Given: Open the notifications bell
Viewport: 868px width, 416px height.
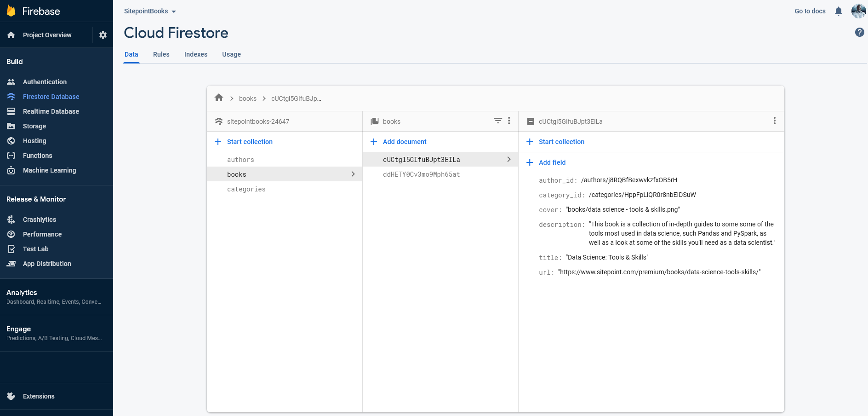Looking at the screenshot, I should tap(838, 11).
